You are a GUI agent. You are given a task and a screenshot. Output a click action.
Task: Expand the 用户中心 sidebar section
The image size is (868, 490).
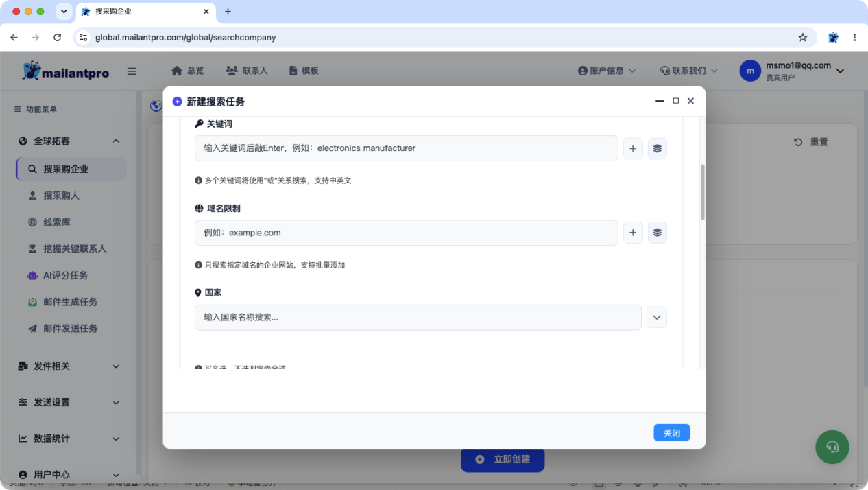point(69,475)
